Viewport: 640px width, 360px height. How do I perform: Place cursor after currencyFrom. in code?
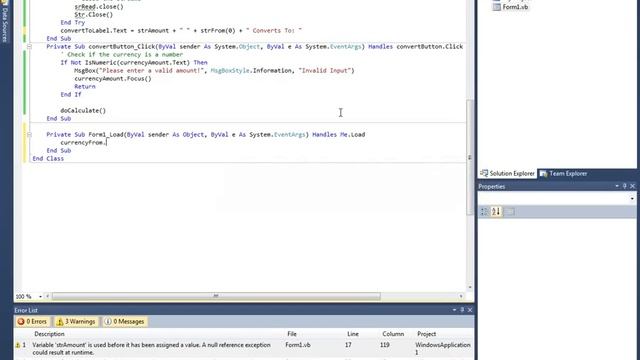point(107,142)
